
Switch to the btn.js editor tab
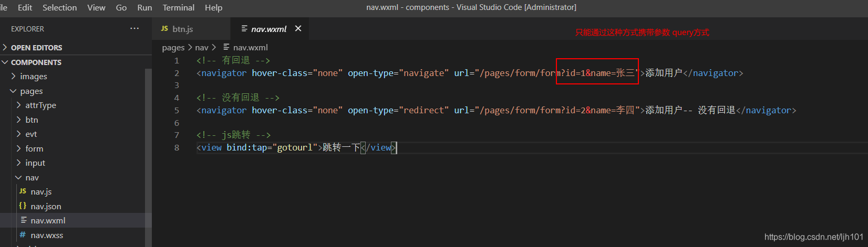pos(191,29)
